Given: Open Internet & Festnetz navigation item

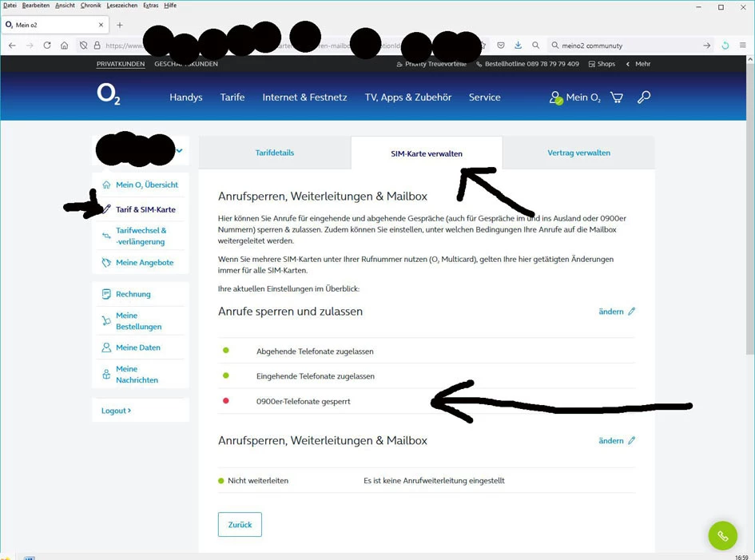Looking at the screenshot, I should 304,97.
